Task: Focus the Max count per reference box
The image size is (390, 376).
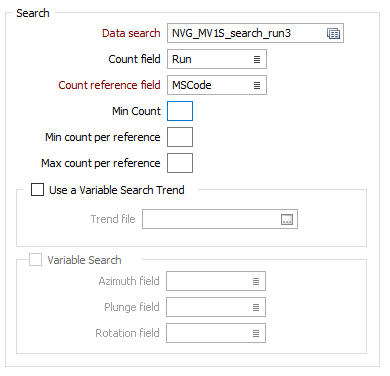Action: coord(180,163)
